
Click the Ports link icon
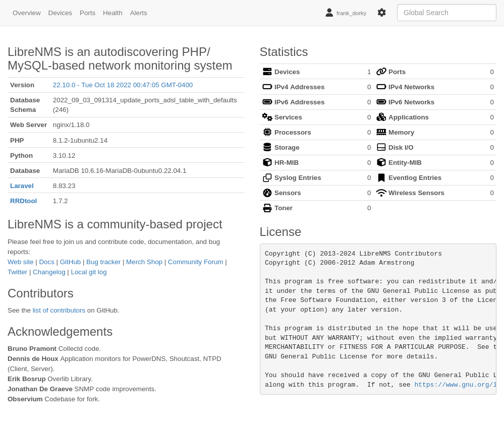[381, 72]
